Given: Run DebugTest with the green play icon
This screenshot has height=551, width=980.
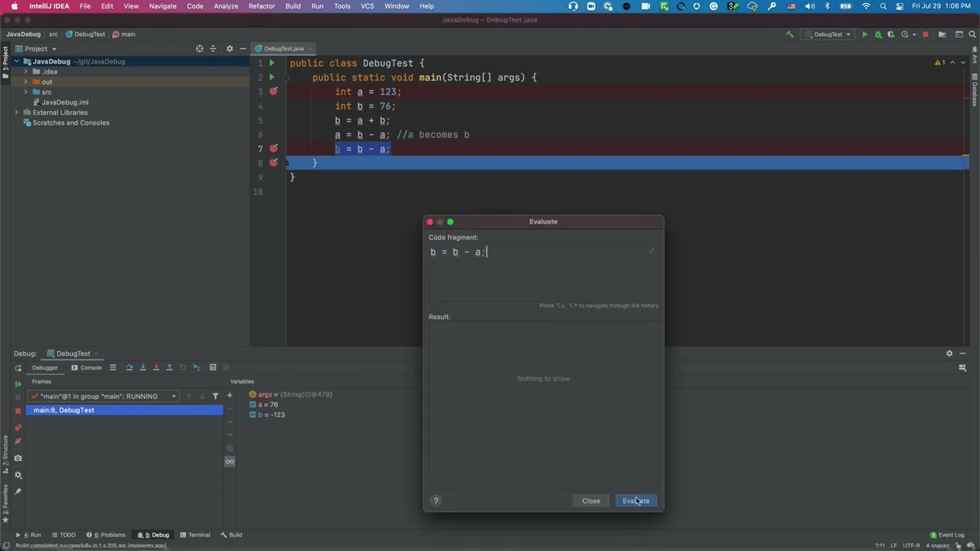Looking at the screenshot, I should (864, 34).
